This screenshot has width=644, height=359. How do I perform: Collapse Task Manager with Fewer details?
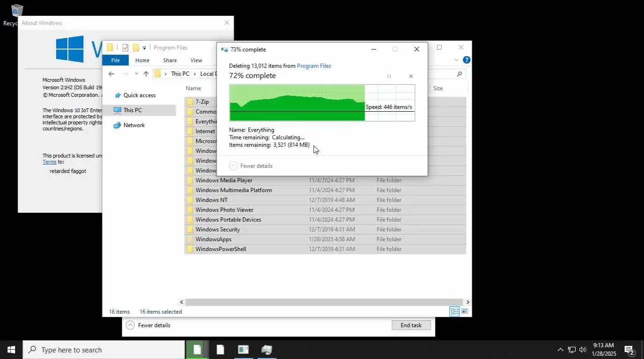click(x=148, y=325)
